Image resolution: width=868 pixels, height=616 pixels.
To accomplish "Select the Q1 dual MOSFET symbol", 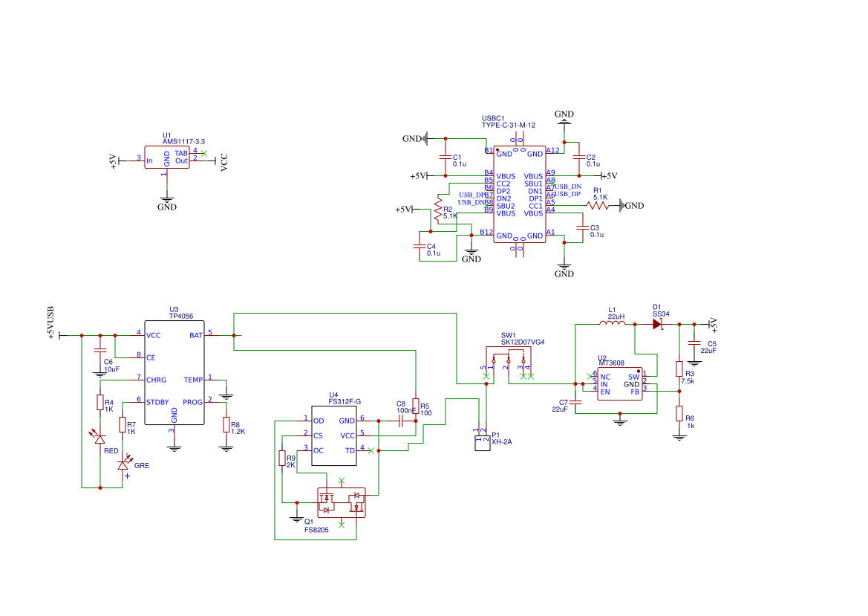I will (342, 502).
